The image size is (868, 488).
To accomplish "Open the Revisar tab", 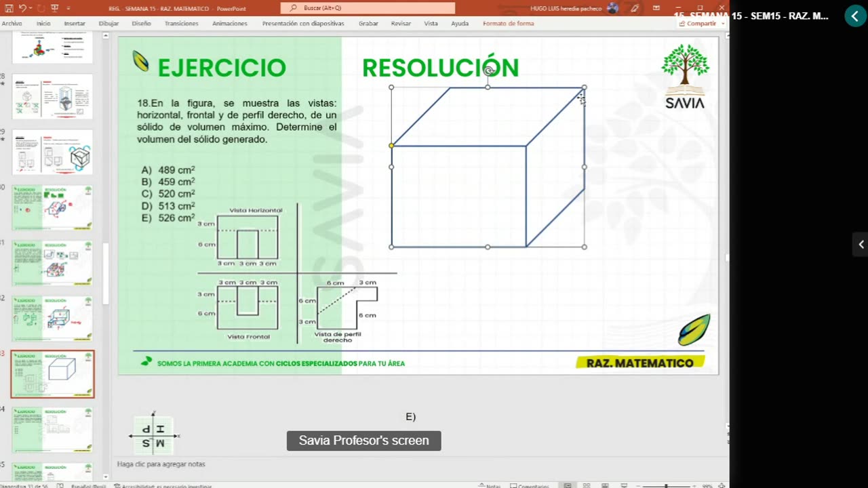I will (x=401, y=23).
